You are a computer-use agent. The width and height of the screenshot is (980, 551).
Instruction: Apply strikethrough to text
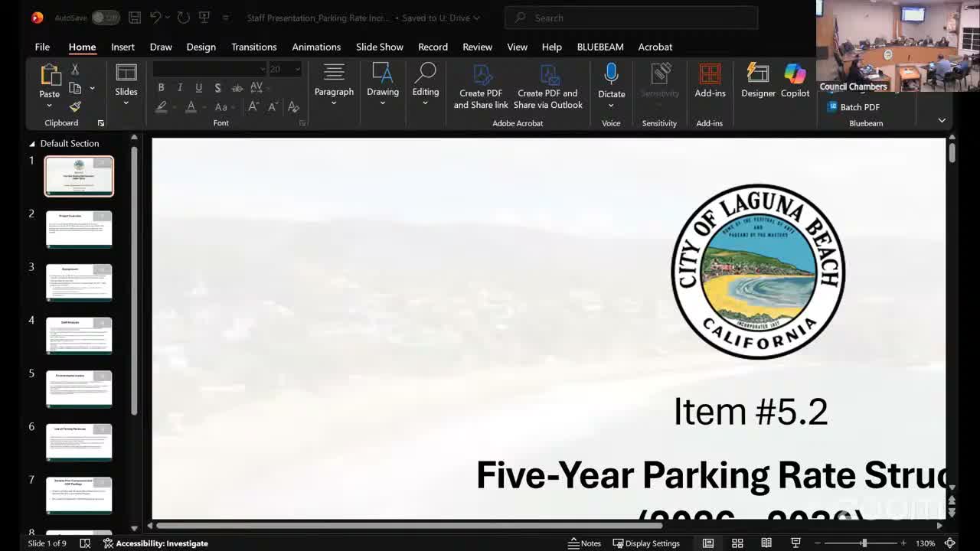pos(237,88)
